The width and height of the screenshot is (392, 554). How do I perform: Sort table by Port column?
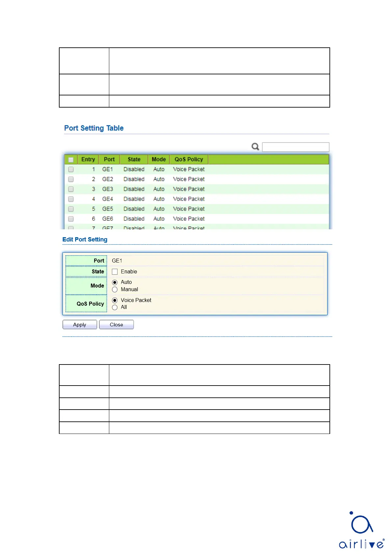109,160
